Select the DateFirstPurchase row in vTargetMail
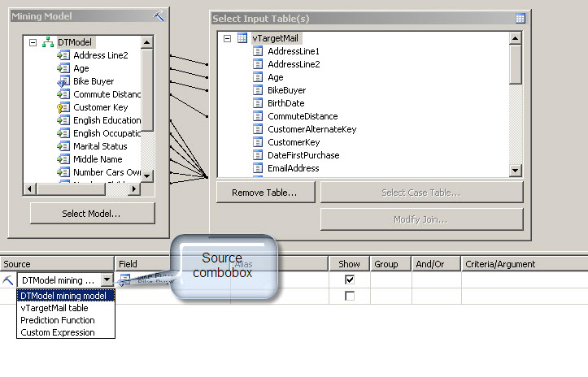 coord(303,155)
